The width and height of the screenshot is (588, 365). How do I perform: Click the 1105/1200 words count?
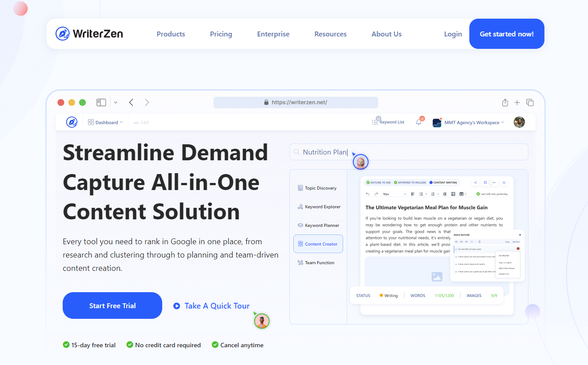tap(444, 295)
